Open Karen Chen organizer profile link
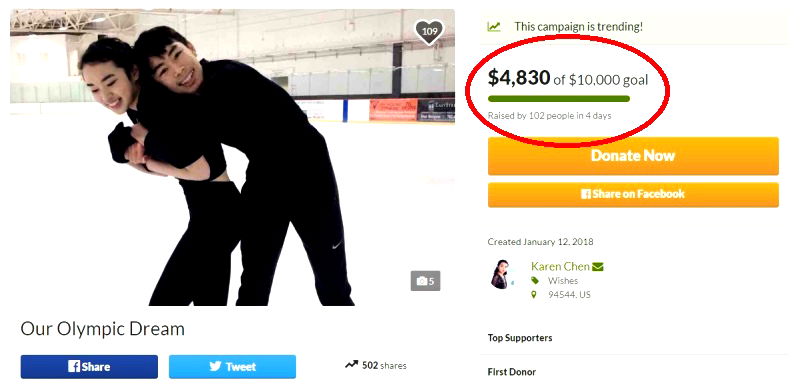800x389 pixels. [560, 266]
